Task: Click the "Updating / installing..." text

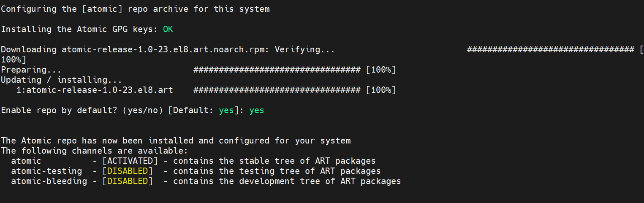Action: (61, 80)
